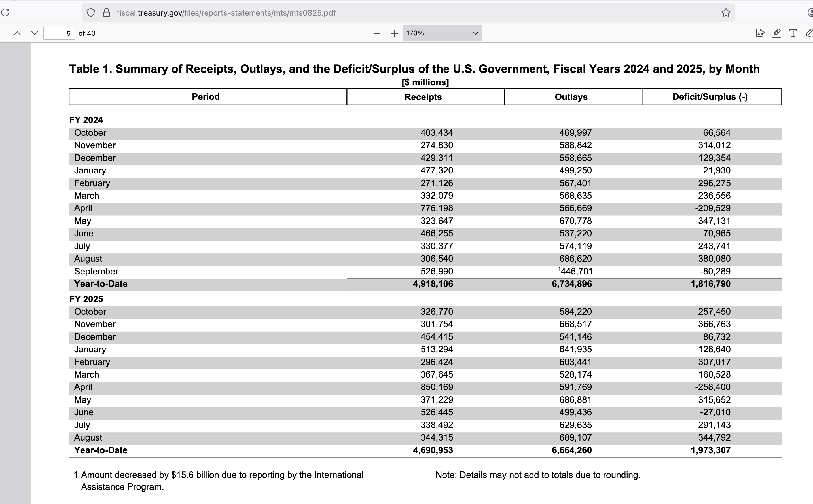The width and height of the screenshot is (813, 504).
Task: Click the page number input field
Action: [x=59, y=33]
